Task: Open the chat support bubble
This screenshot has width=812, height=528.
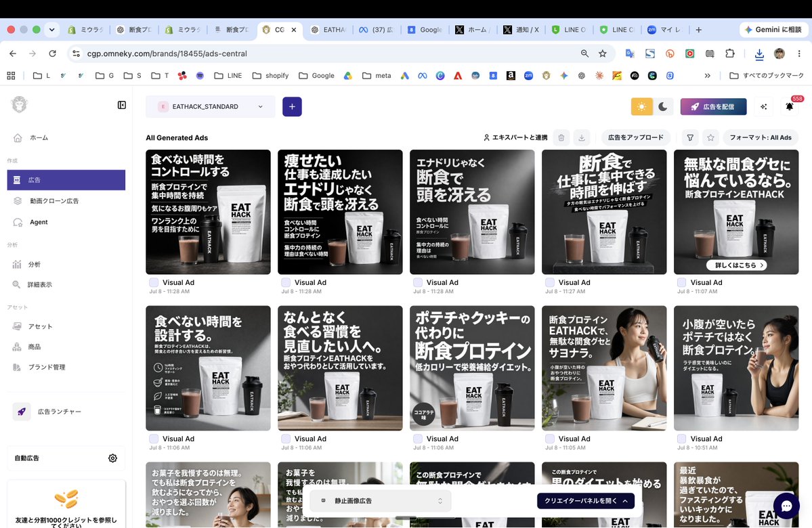Action: pos(787,506)
